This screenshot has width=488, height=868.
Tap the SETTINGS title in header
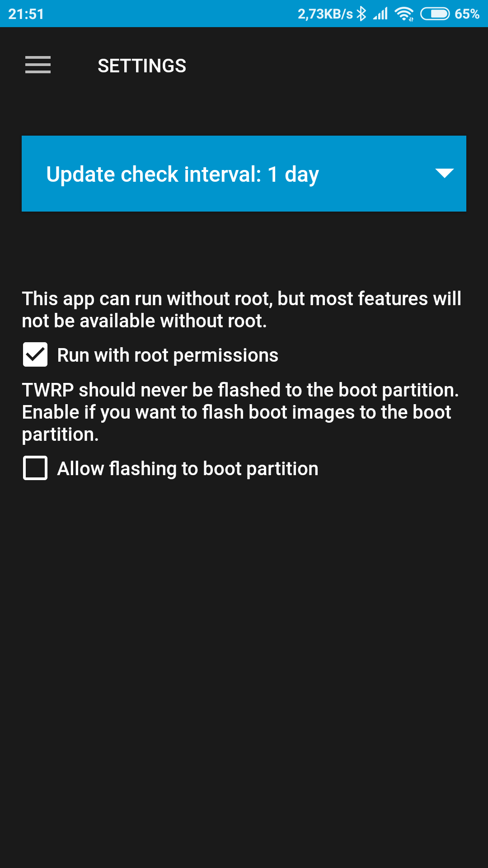(142, 66)
